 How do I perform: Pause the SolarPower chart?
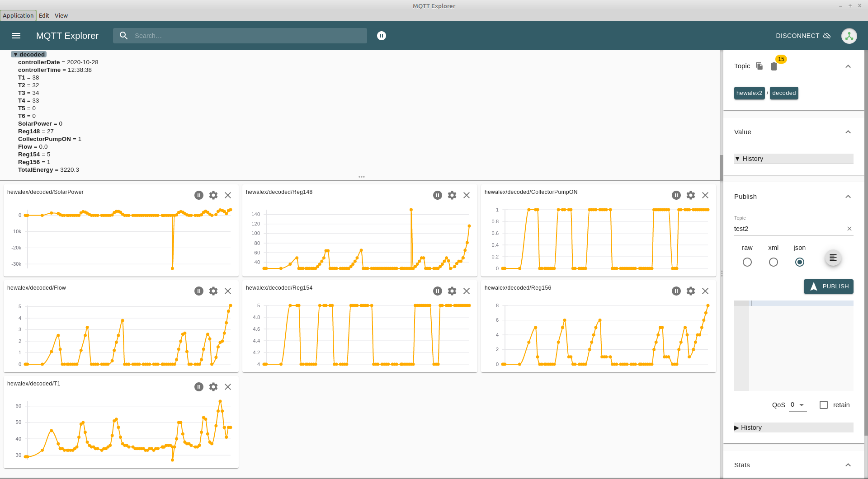click(x=199, y=195)
